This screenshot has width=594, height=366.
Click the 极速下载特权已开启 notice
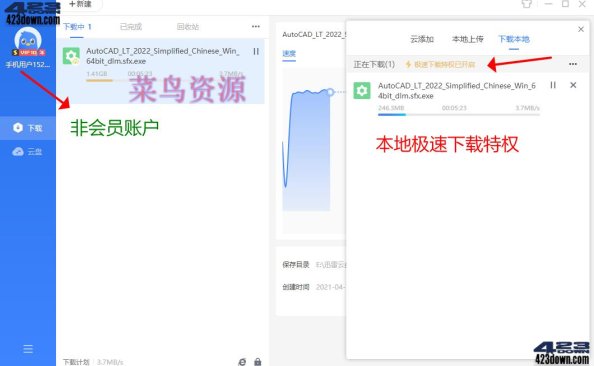pos(440,64)
